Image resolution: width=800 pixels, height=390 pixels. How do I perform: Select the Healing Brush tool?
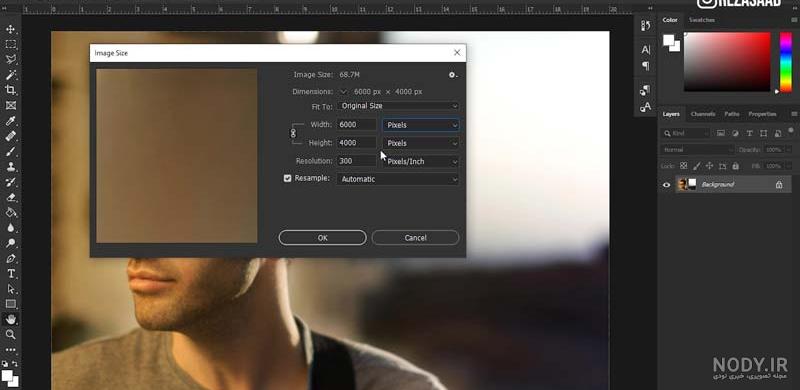[x=11, y=136]
